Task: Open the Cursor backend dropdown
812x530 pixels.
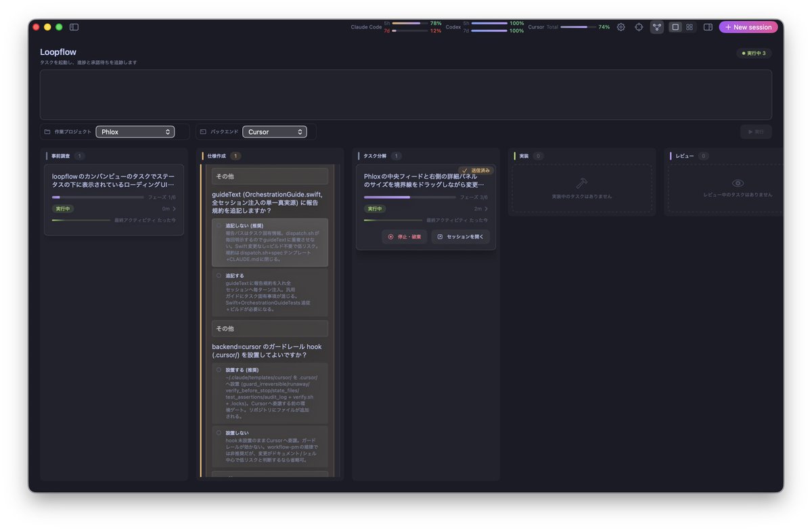Action: point(275,132)
